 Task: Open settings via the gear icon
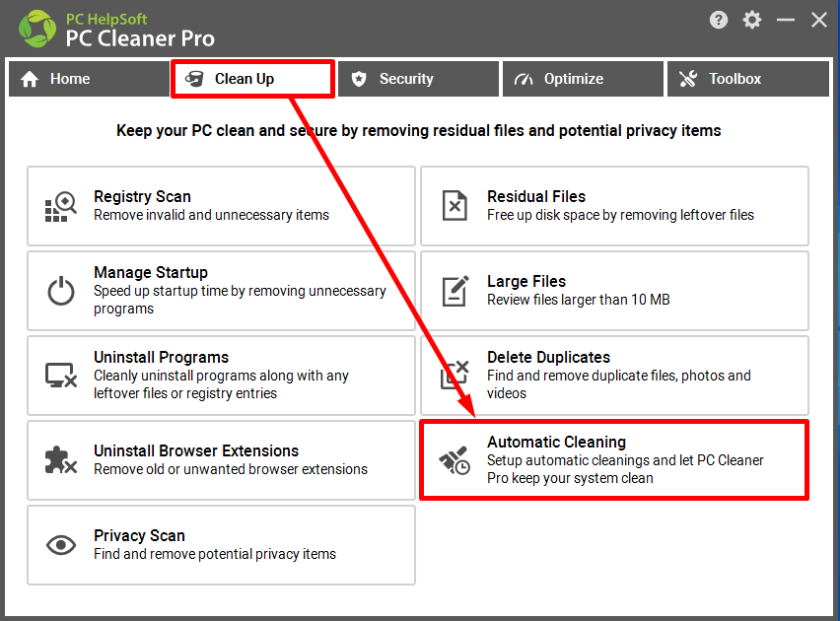click(751, 21)
